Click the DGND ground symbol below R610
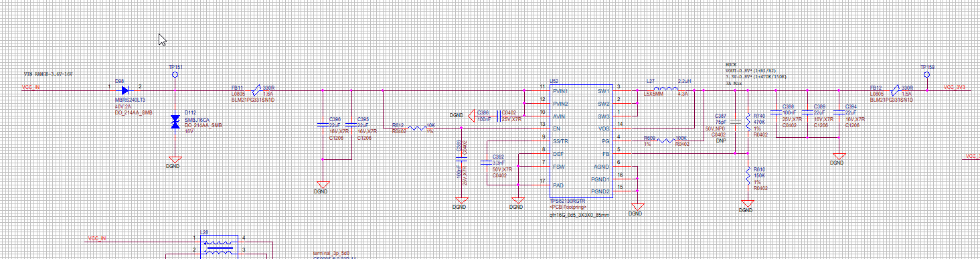980x259 pixels. point(748,203)
